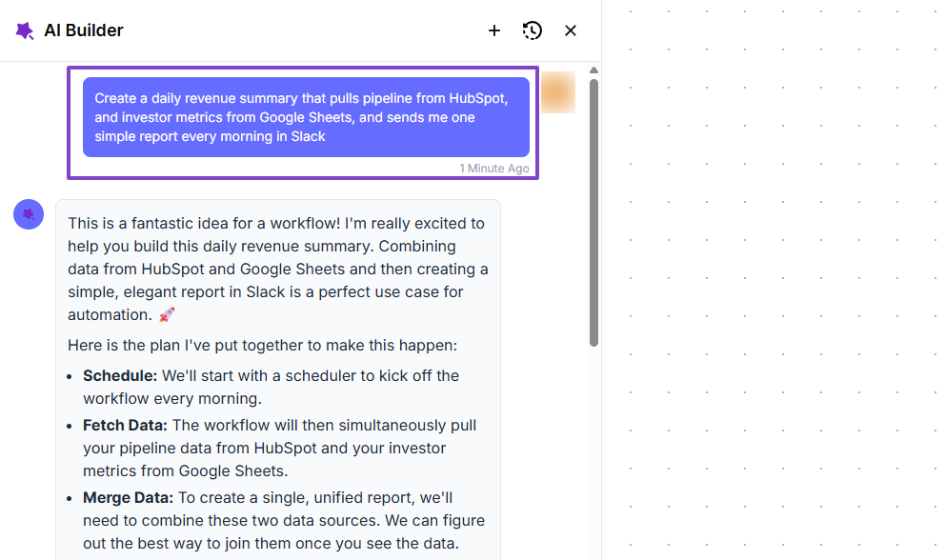
Task: Click 'This is a fantastic idea' opening sentence
Action: [x=204, y=223]
